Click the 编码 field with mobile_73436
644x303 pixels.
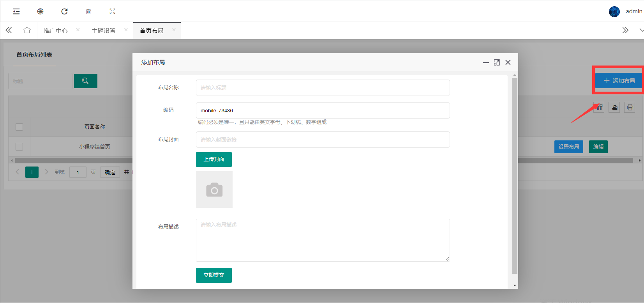pyautogui.click(x=323, y=110)
